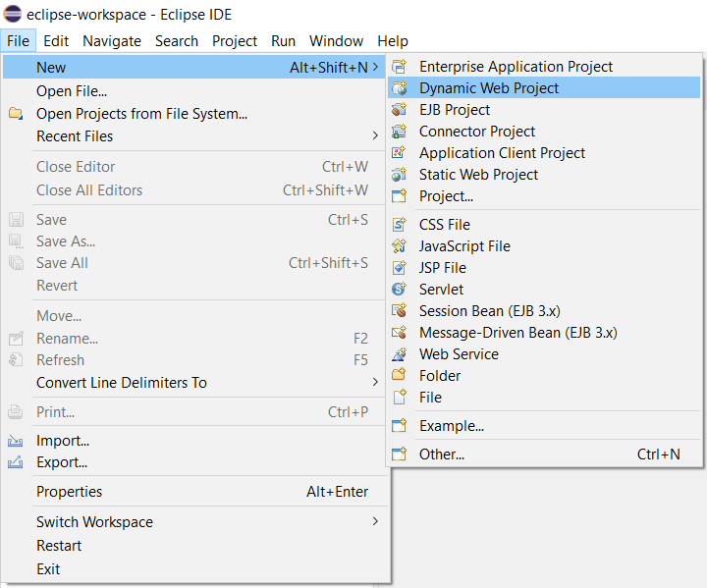Screen dimensions: 707x588
Task: Click the Connector Project icon
Action: 399,132
